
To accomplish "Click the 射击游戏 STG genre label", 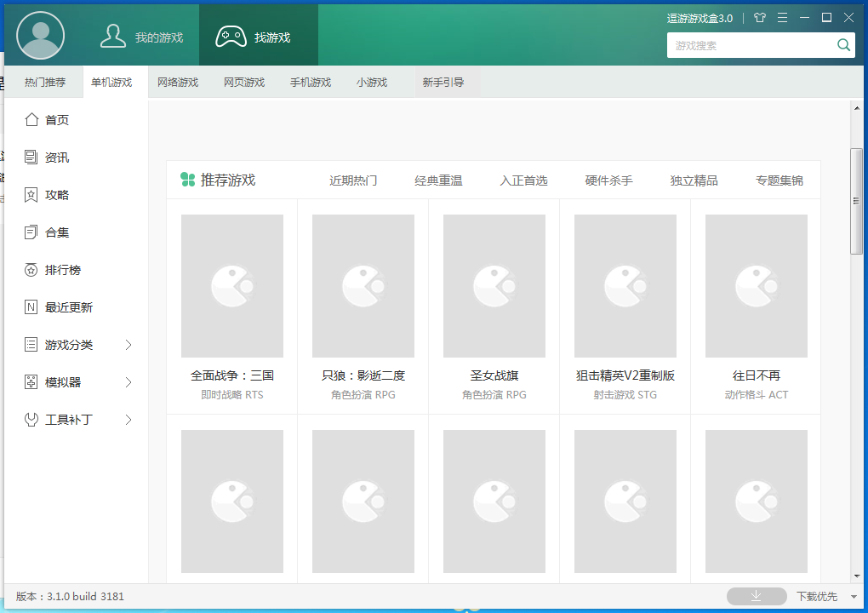I will point(625,395).
